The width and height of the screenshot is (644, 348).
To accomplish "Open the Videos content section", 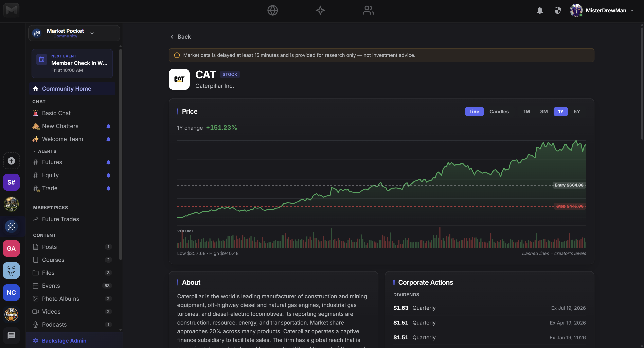I will pos(72,312).
